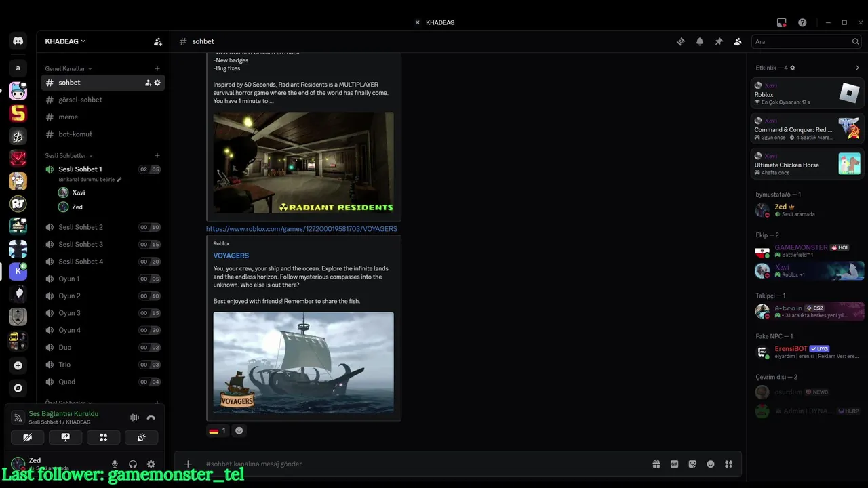The image size is (868, 488).
Task: Open Ultimate Chicken Horse activity card
Action: (807, 163)
